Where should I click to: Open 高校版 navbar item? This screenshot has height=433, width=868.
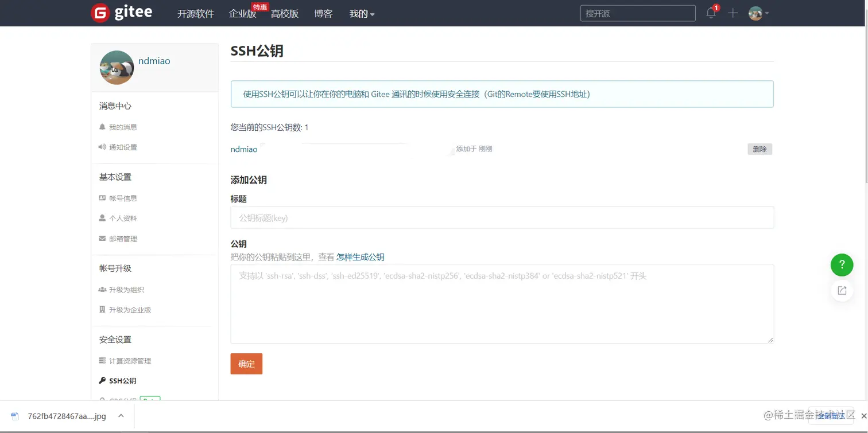click(285, 14)
